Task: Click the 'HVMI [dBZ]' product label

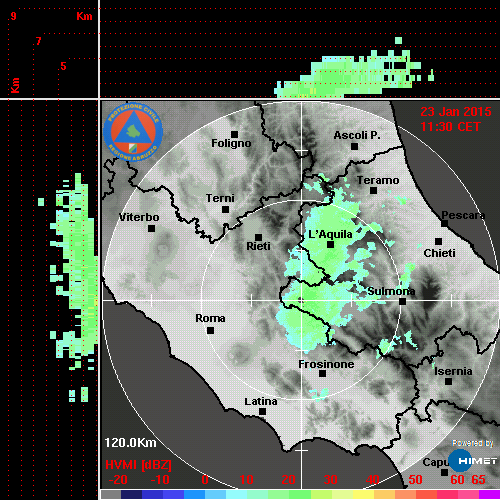Action: [x=138, y=465]
